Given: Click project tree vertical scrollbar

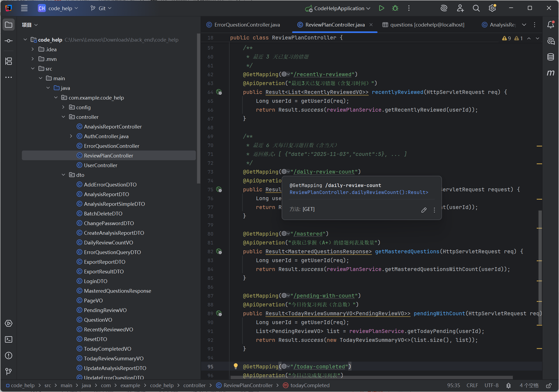Looking at the screenshot, I should tap(198, 109).
